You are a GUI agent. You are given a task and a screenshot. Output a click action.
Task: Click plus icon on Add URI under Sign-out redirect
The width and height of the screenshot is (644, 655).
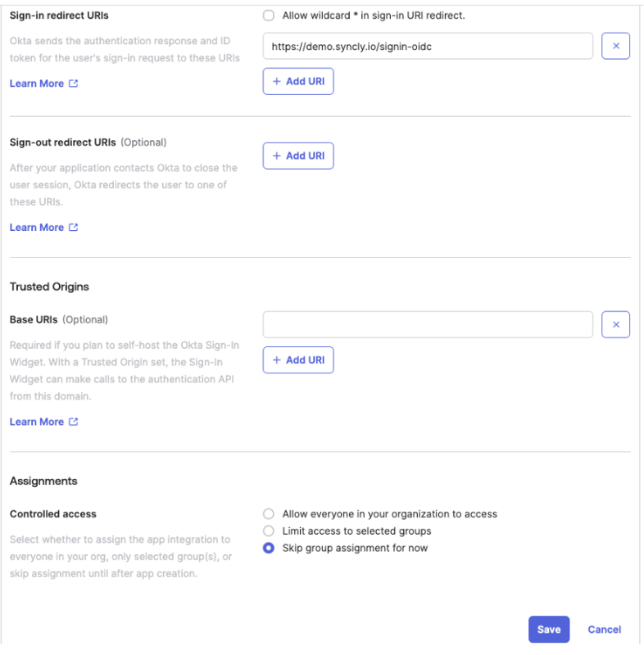coord(277,156)
